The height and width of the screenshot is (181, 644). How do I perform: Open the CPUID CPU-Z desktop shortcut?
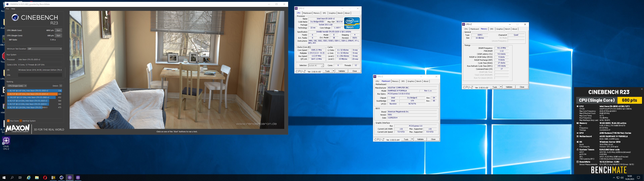(6, 143)
